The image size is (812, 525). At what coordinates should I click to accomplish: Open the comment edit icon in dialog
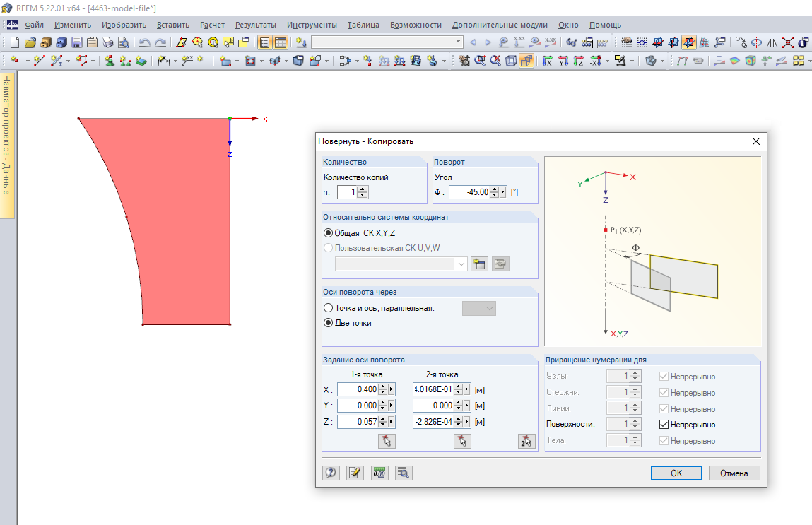click(355, 473)
